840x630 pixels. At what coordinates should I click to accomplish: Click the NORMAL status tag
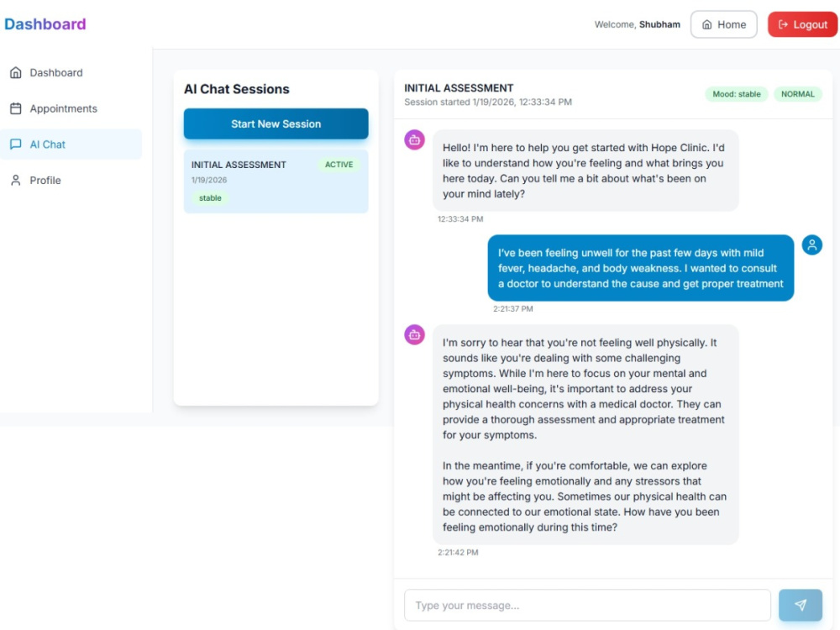click(798, 94)
